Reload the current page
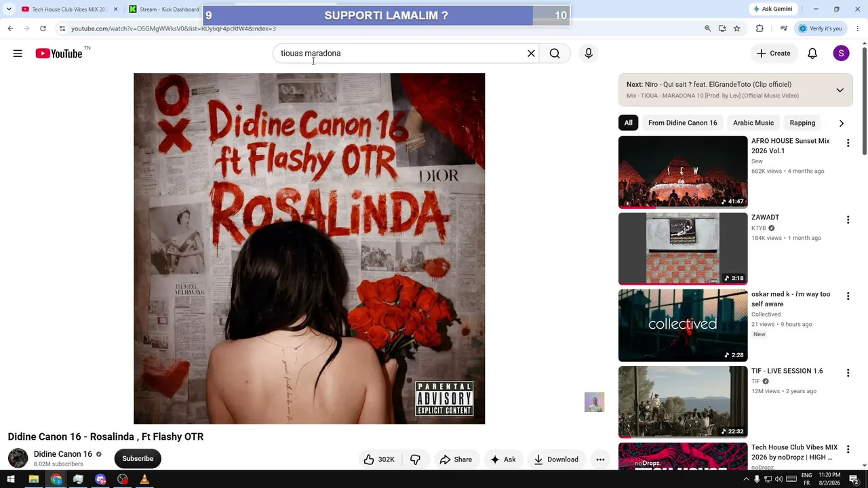Viewport: 868px width, 488px height. [x=43, y=28]
